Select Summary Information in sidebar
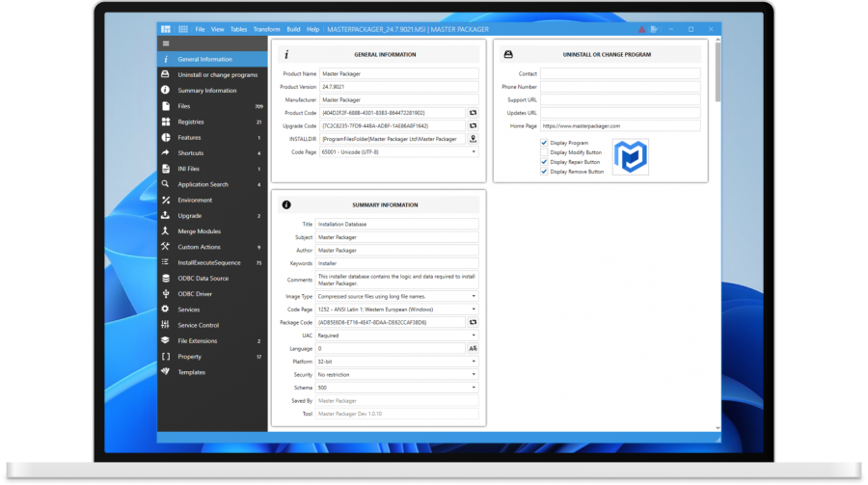868x485 pixels. pos(212,91)
